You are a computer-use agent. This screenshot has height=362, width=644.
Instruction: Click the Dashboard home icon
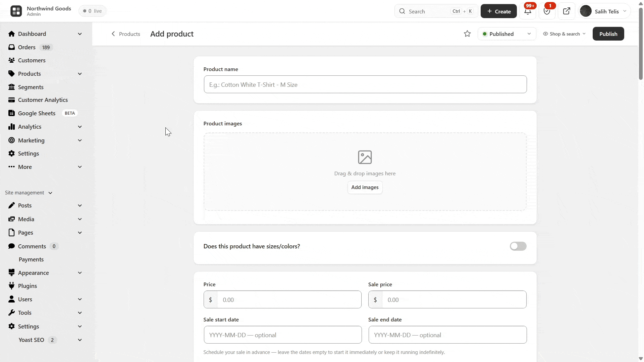(11, 34)
